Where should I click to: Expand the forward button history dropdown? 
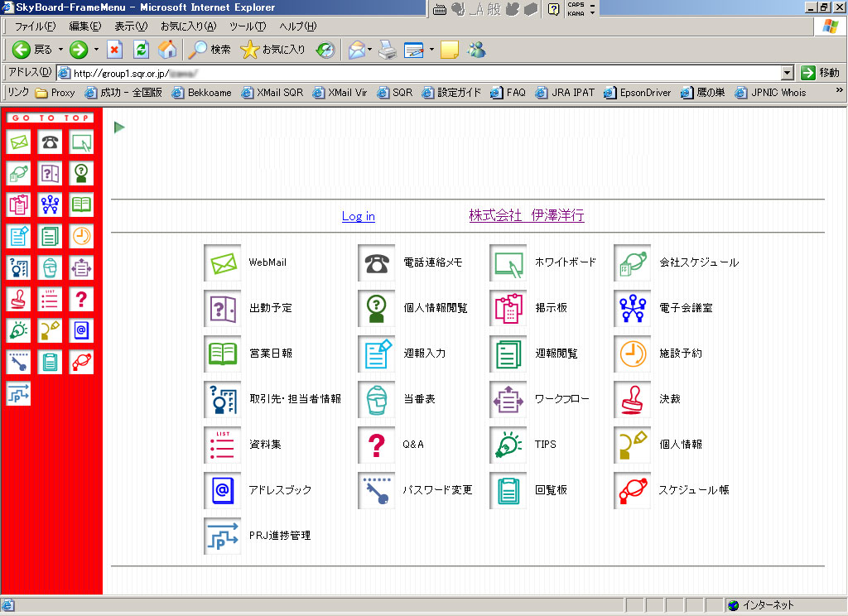point(96,50)
